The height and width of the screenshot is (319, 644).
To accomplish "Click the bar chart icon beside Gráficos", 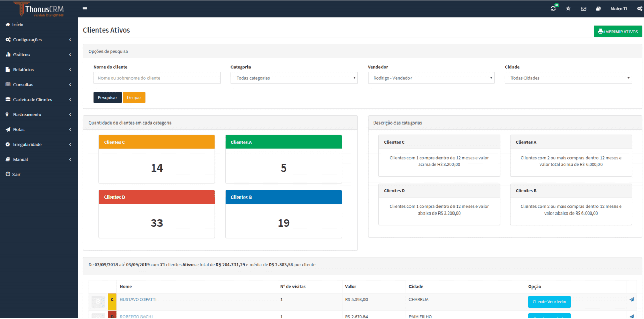I will coord(8,55).
